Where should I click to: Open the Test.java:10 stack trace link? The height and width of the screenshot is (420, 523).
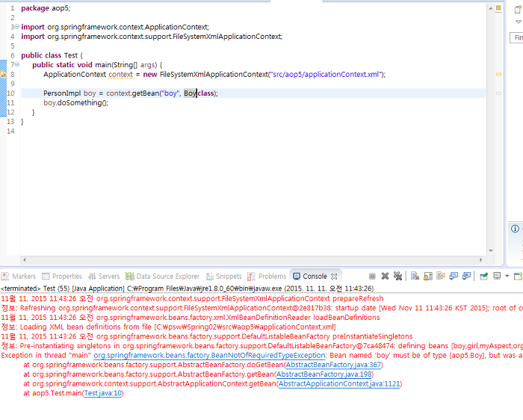pos(103,393)
